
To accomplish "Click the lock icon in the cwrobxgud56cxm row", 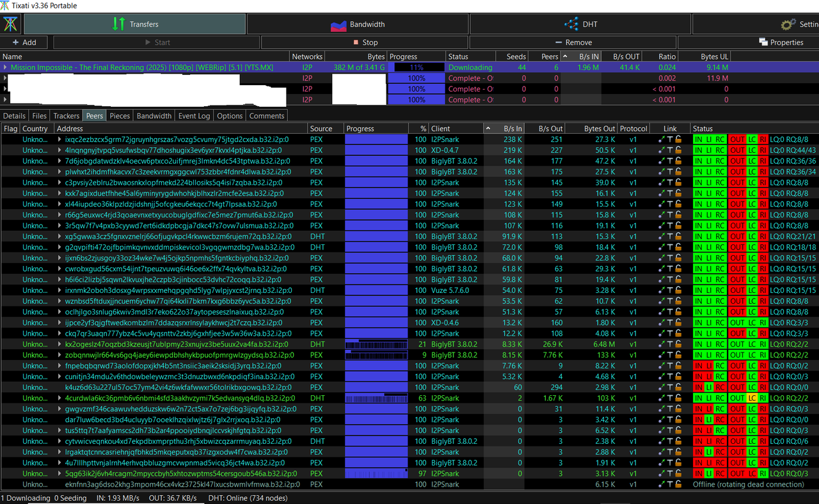I will pyautogui.click(x=679, y=269).
